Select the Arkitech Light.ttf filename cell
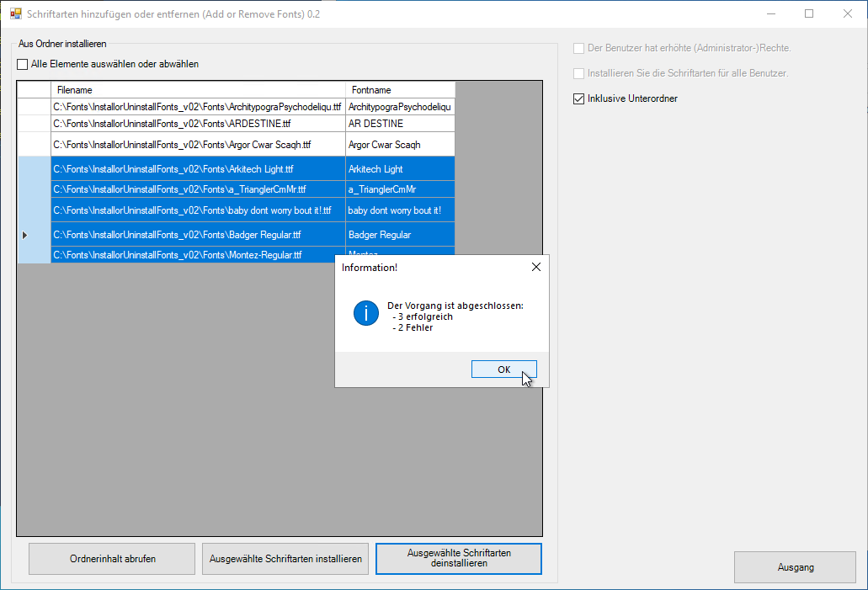 [198, 169]
